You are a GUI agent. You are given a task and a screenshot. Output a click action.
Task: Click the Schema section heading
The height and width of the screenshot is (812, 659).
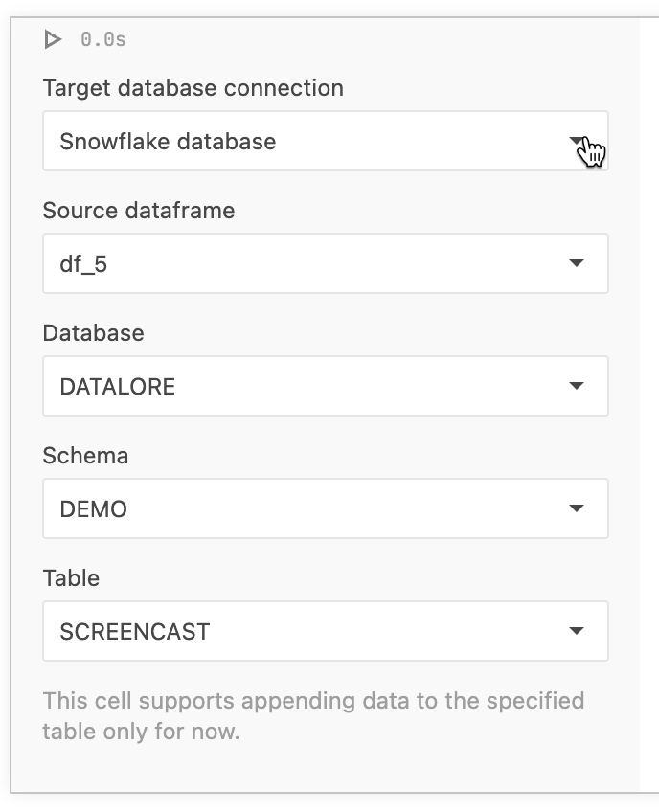point(85,456)
